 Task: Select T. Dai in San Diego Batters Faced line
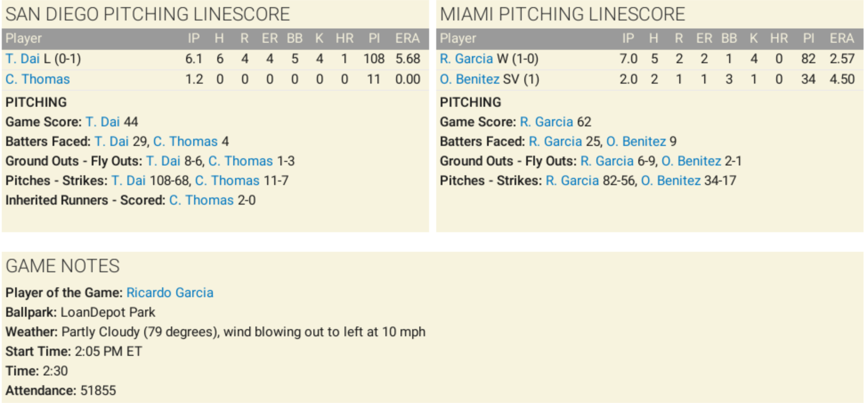tap(111, 141)
